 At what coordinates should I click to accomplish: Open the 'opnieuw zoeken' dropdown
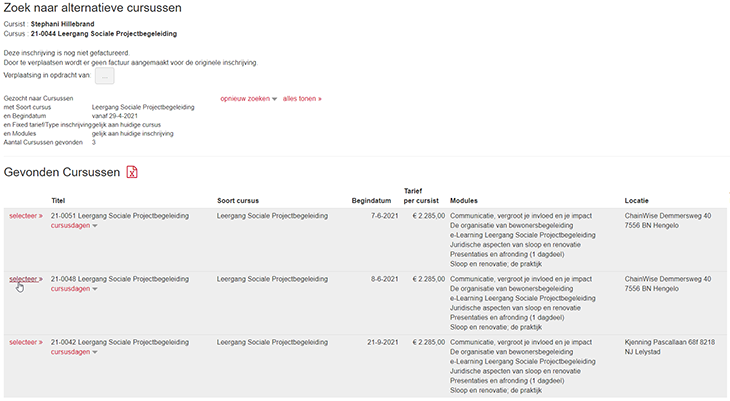[x=248, y=99]
